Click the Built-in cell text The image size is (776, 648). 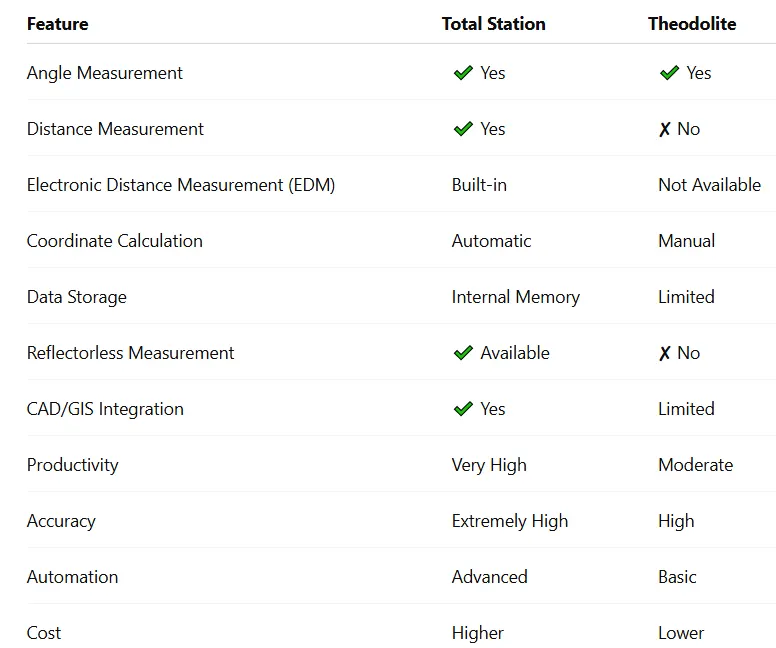click(x=479, y=185)
